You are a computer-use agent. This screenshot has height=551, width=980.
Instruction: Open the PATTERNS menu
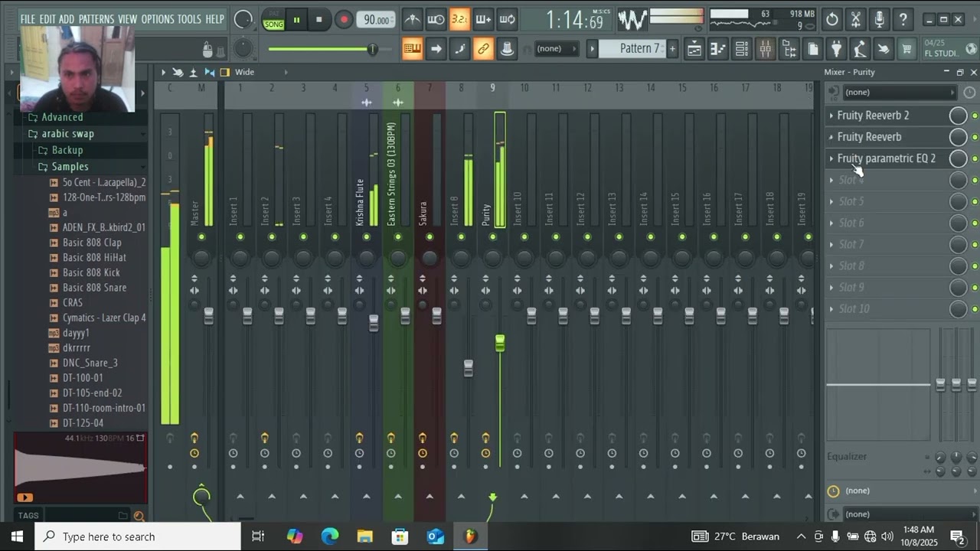point(96,19)
